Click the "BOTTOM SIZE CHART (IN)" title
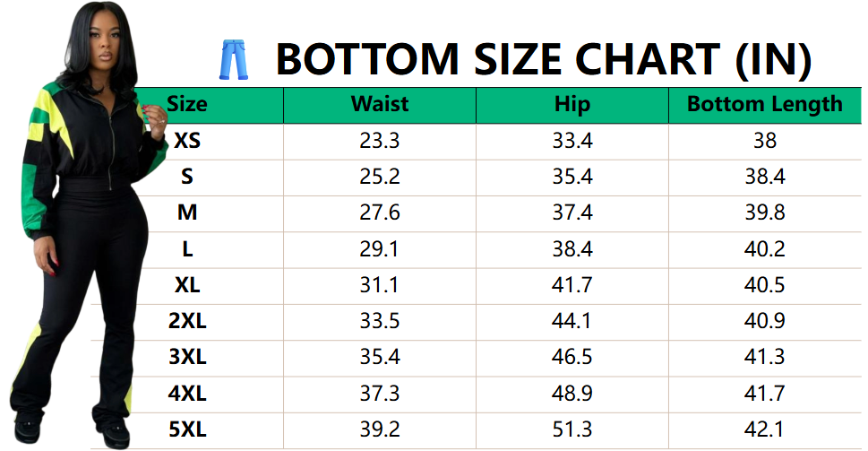The image size is (868, 451). pos(543,59)
